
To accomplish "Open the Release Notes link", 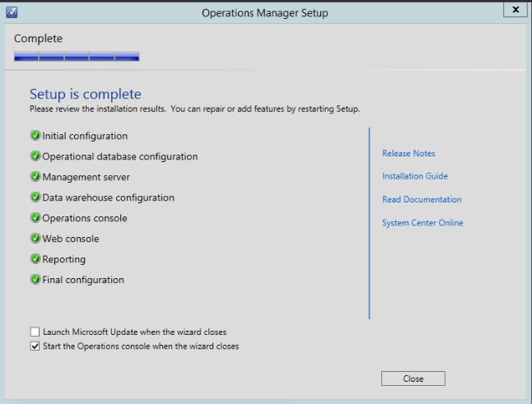I will point(408,154).
